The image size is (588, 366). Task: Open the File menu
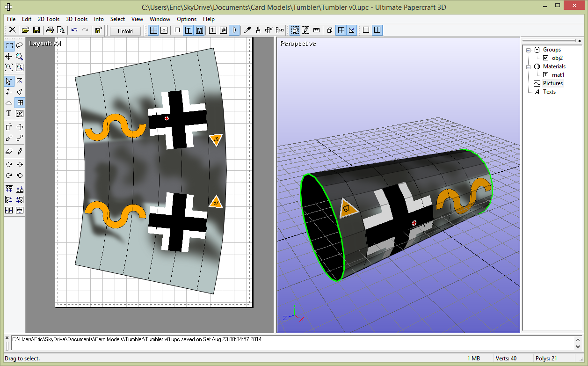[11, 19]
